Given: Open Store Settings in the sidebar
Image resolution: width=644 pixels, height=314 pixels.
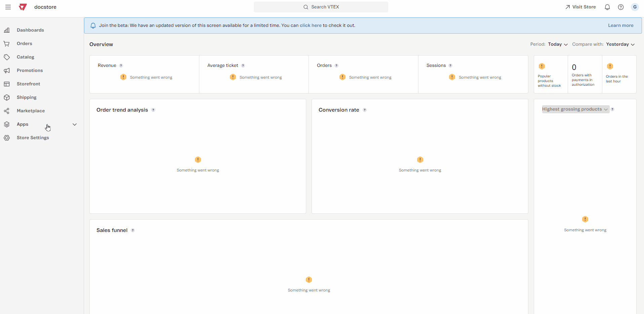Looking at the screenshot, I should tap(33, 138).
